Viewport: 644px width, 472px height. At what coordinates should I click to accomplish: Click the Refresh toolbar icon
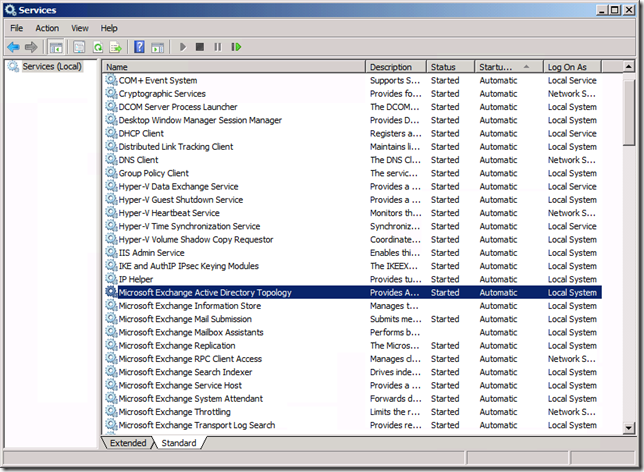tap(98, 47)
